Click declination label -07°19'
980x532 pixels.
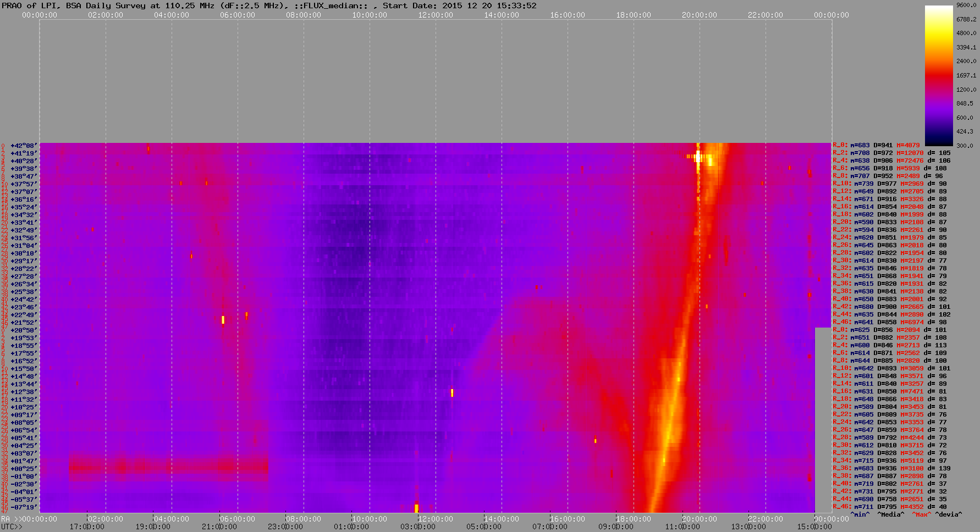(24, 507)
